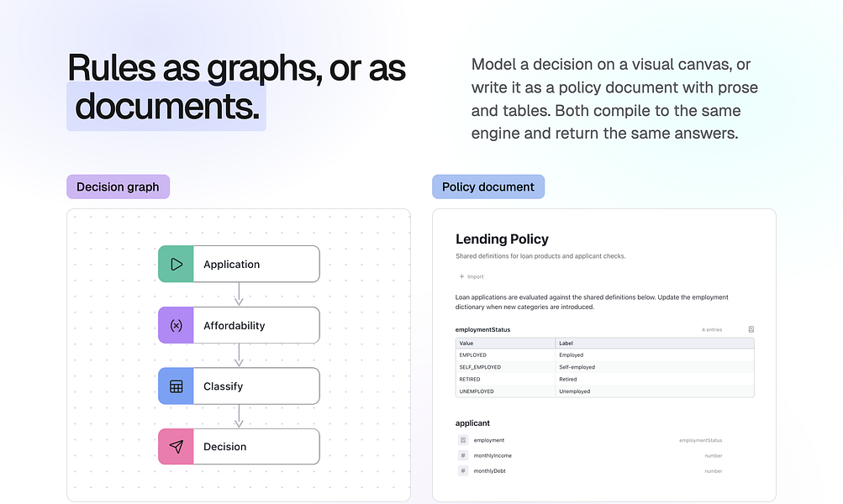Select the Affordability node label
Image resolution: width=843 pixels, height=504 pixels.
[x=234, y=326]
